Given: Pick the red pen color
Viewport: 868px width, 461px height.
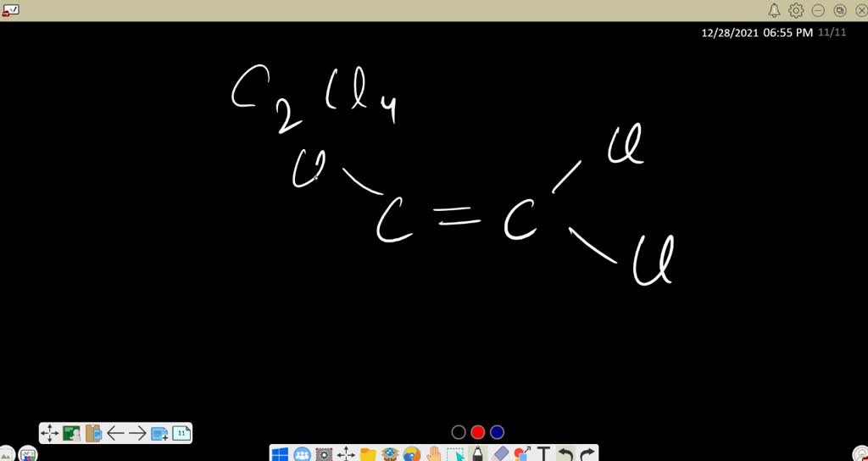Looking at the screenshot, I should [478, 432].
